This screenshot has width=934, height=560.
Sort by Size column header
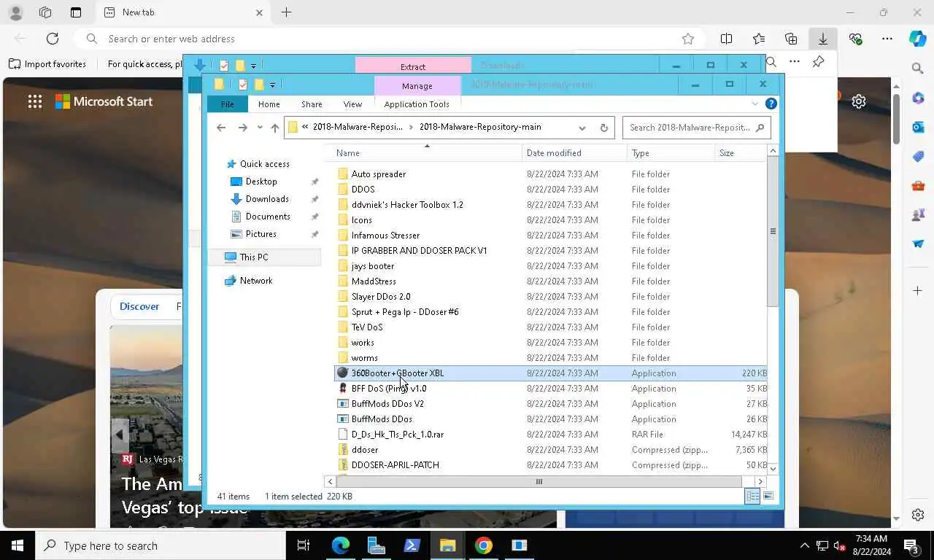click(741, 153)
